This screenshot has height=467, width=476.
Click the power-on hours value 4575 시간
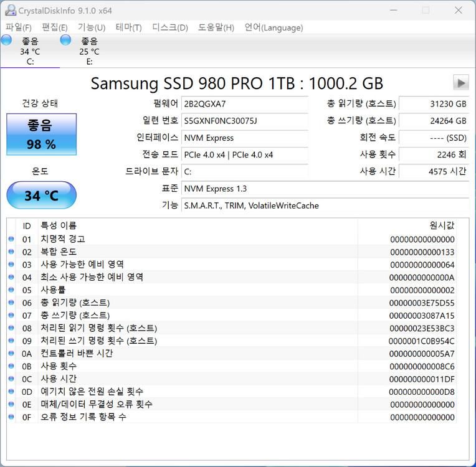[x=434, y=172]
